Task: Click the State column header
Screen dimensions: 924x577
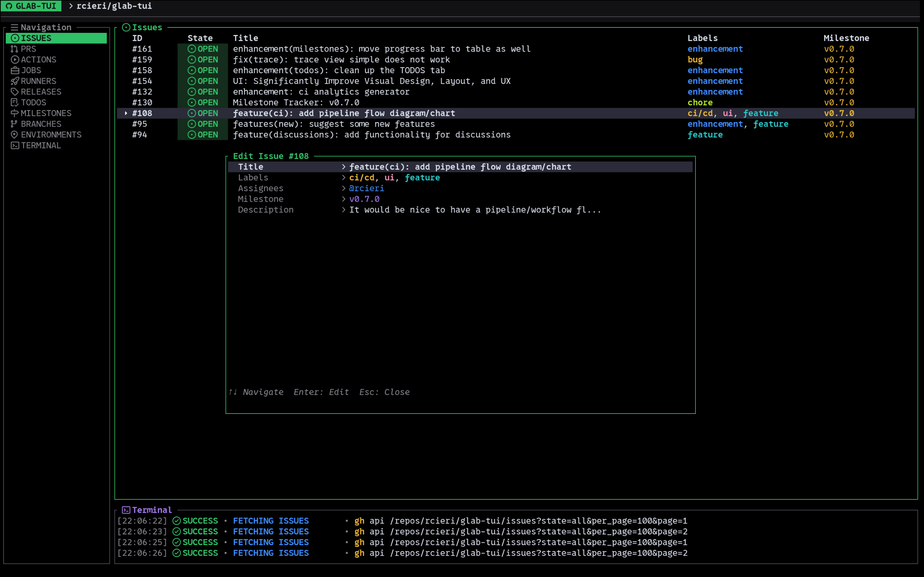Action: pyautogui.click(x=200, y=38)
